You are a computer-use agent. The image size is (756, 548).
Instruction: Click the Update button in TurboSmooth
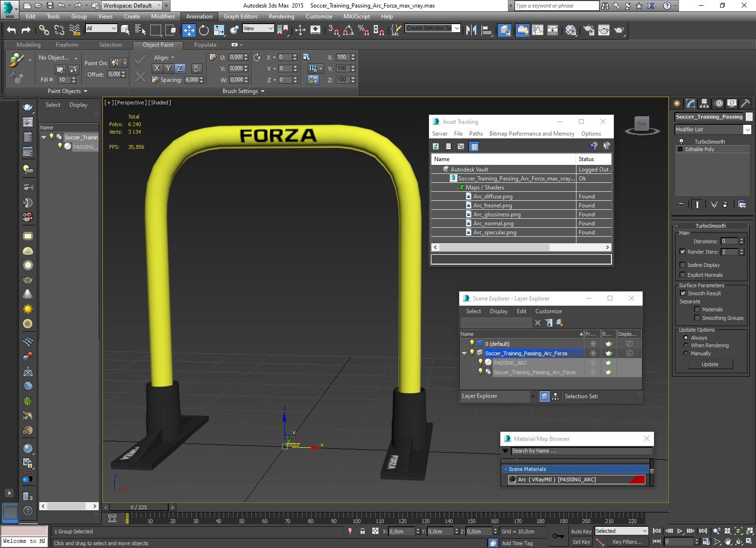710,364
